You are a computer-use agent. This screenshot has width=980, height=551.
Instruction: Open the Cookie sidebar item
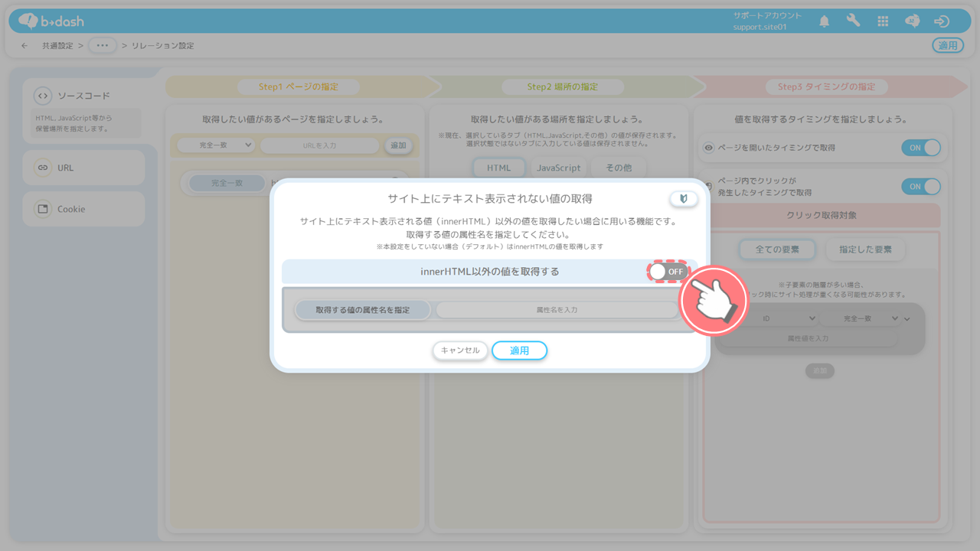[83, 209]
